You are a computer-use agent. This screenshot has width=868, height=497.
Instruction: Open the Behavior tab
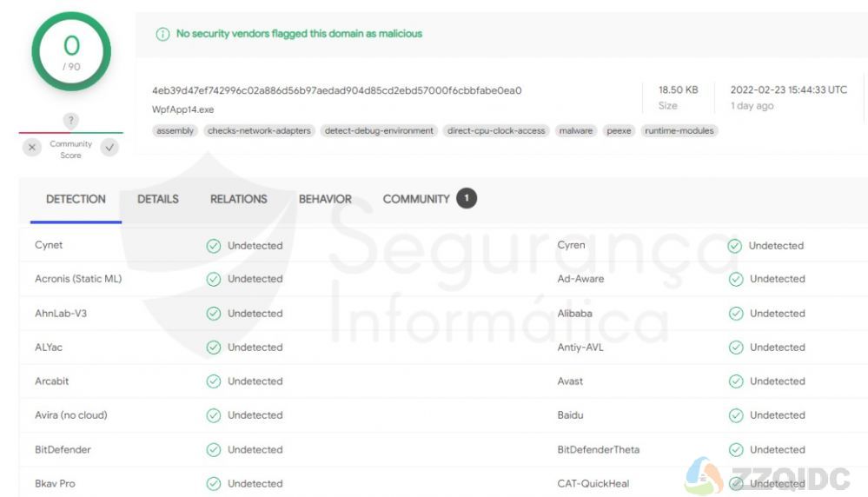[x=325, y=199]
